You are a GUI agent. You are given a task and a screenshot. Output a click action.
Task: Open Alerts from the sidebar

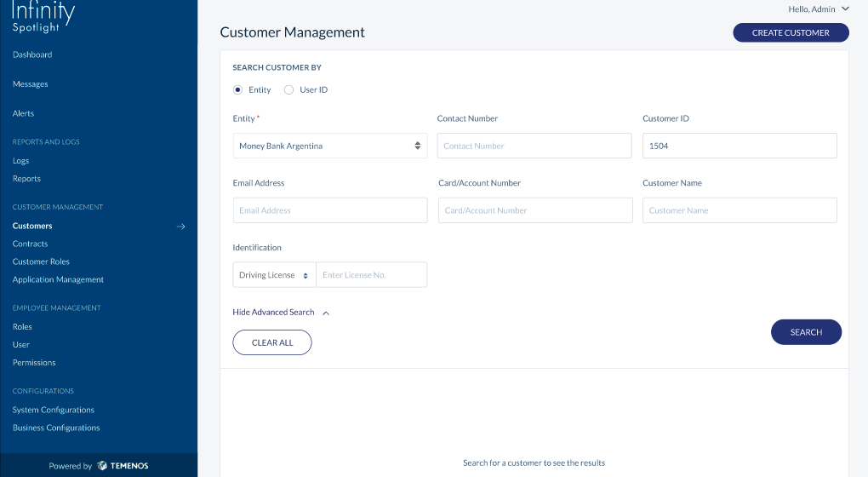click(23, 113)
